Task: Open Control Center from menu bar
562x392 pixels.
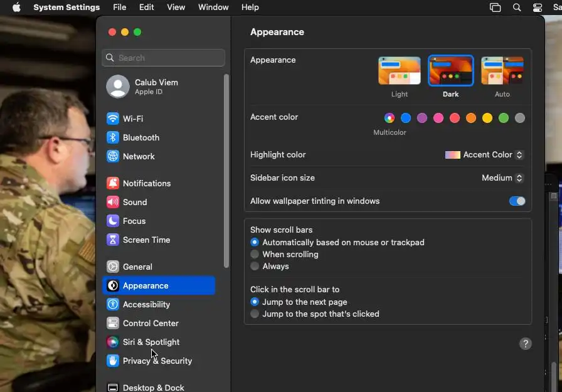Action: pyautogui.click(x=538, y=7)
